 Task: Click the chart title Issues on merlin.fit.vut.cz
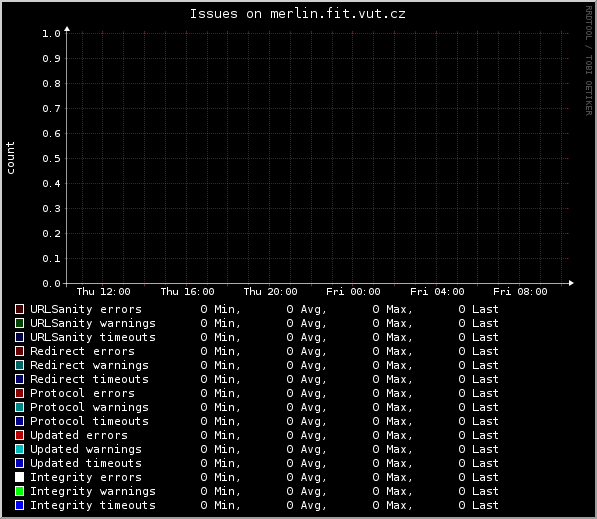pos(298,14)
